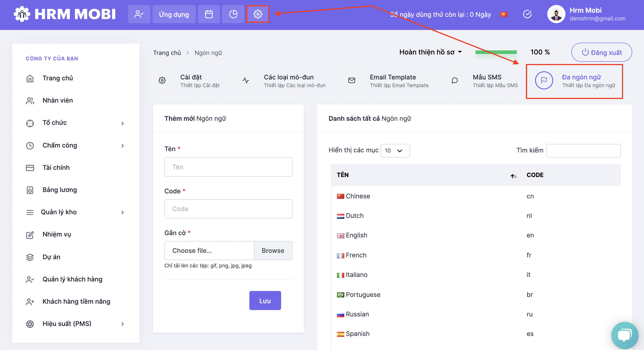644x350 pixels.
Task: Switch to the Mẫu SMS tab
Action: click(483, 81)
